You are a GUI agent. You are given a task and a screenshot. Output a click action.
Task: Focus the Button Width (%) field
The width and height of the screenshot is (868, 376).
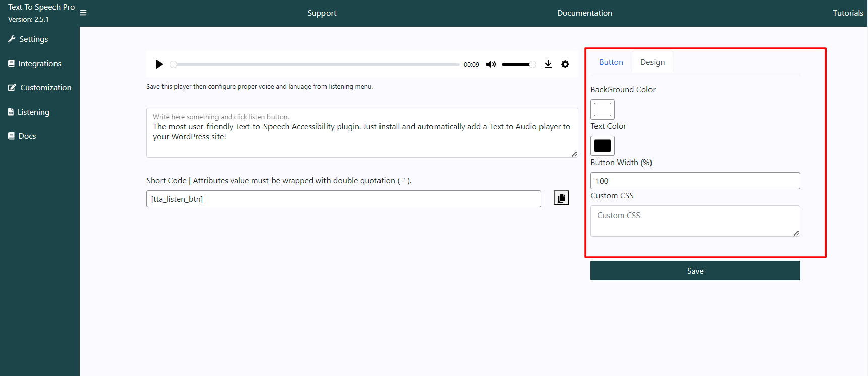695,181
